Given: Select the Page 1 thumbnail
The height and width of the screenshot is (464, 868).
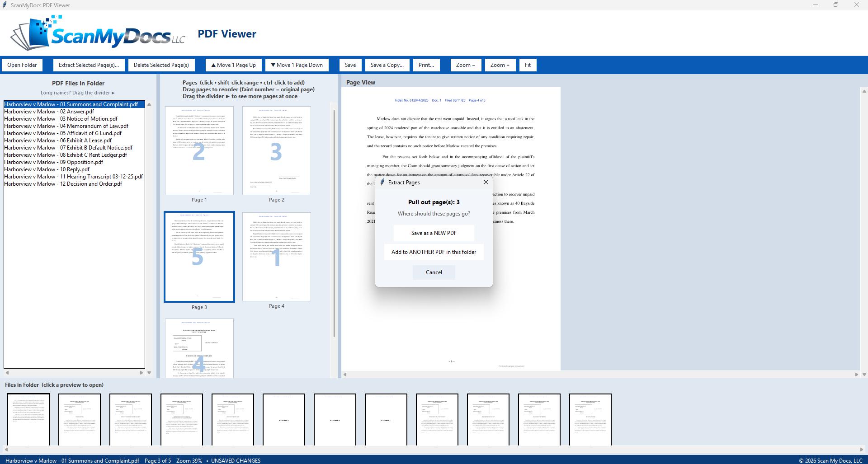Looking at the screenshot, I should coord(199,151).
